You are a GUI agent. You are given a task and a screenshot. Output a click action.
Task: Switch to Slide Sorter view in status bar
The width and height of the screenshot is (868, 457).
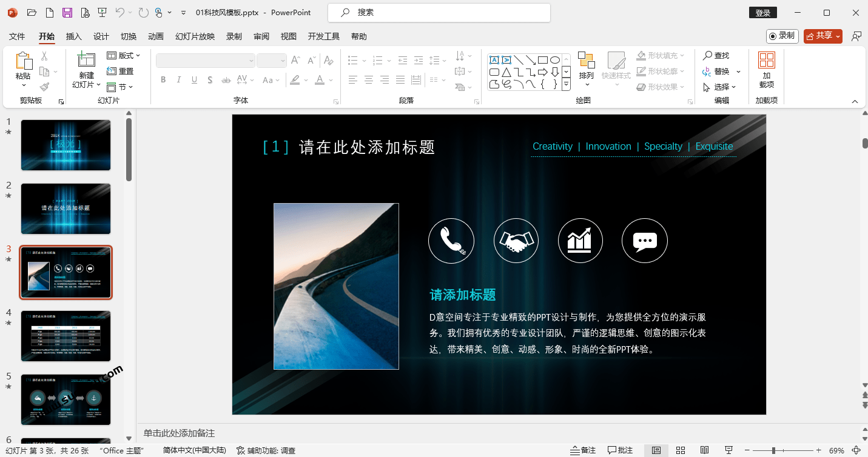(x=680, y=450)
